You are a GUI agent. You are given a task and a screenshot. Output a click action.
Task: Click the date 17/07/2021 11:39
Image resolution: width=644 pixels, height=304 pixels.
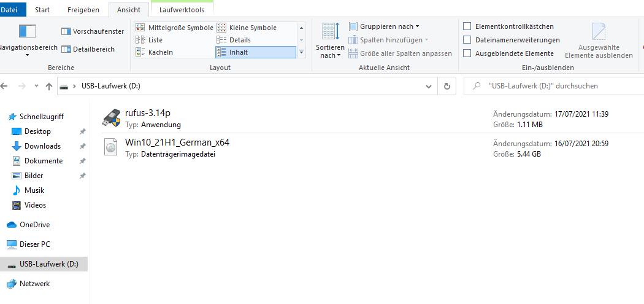point(581,114)
